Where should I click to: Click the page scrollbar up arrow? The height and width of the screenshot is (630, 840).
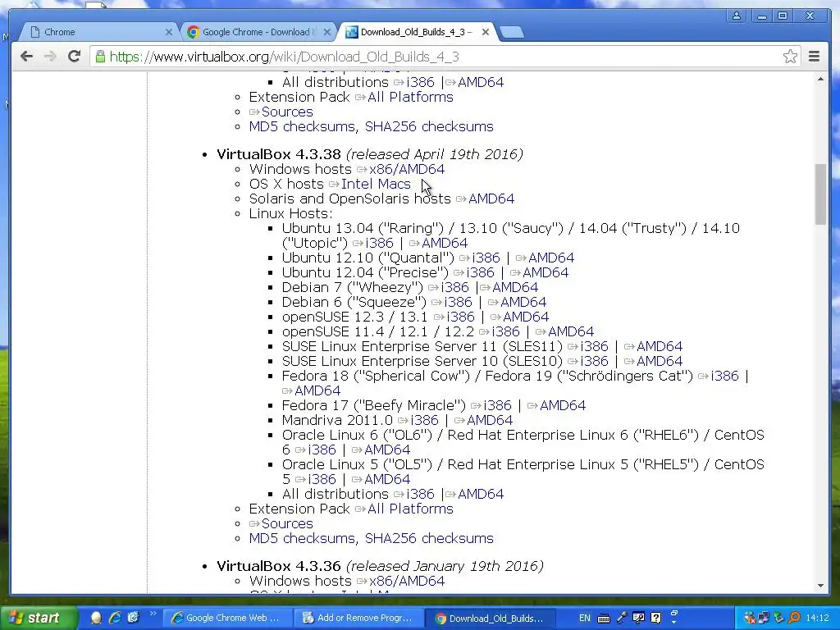(x=820, y=80)
